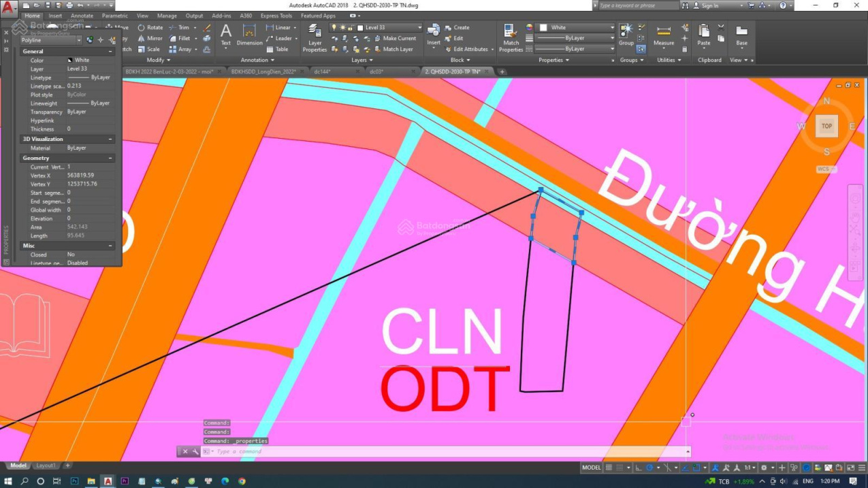Open the Polyline object type dropdown

click(51, 40)
